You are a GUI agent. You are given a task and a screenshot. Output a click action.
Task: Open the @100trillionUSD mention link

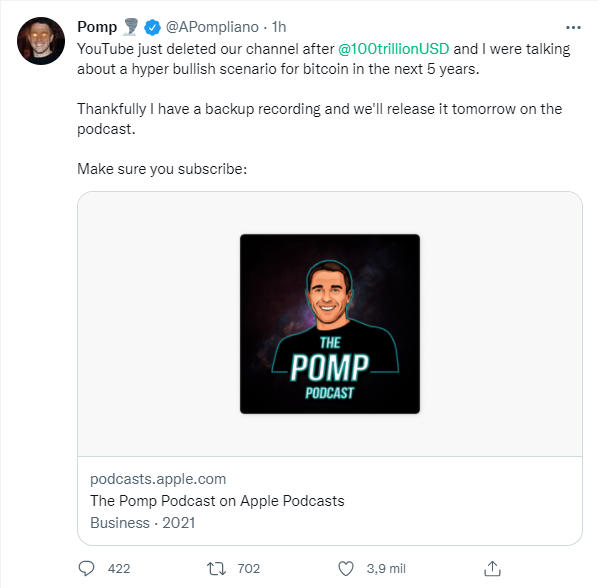point(394,49)
